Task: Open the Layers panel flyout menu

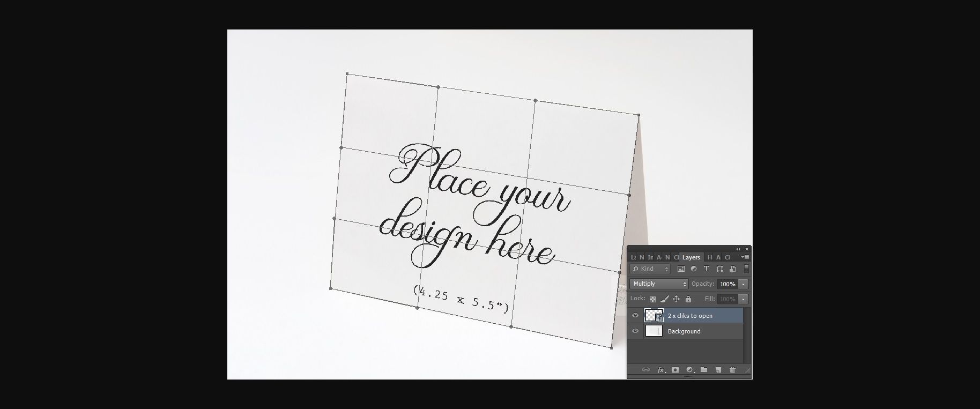Action: coord(745,257)
